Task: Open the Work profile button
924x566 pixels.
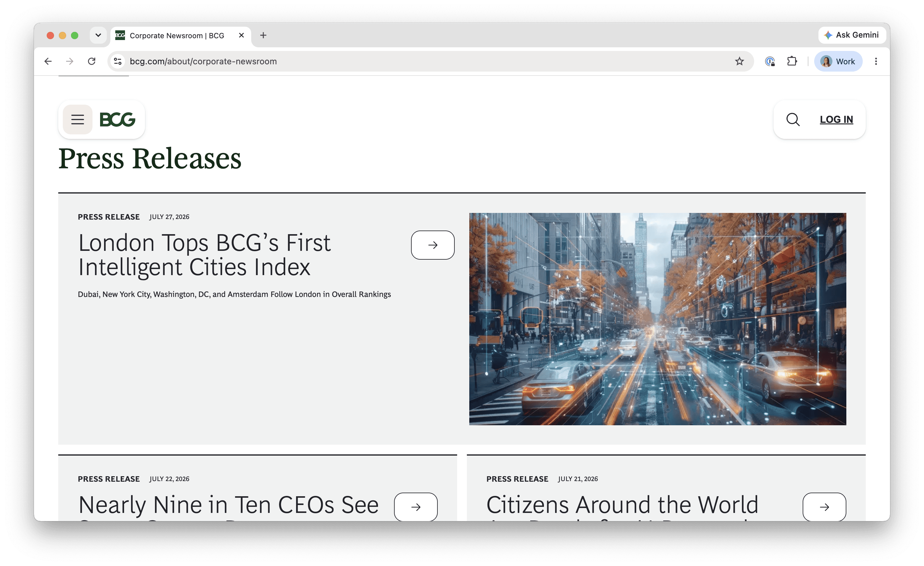Action: [x=838, y=61]
